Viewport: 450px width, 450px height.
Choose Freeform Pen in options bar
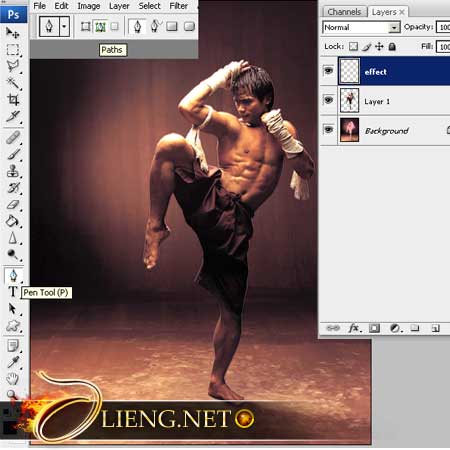[x=155, y=26]
